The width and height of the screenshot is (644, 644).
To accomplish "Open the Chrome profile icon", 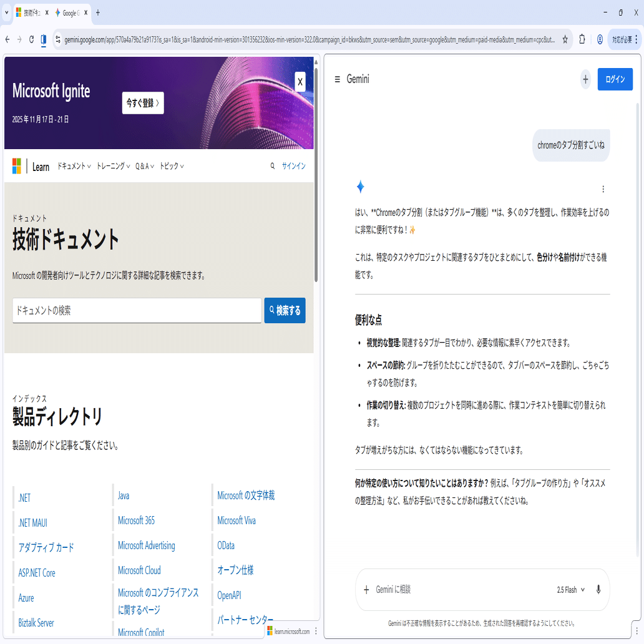I will pos(600,39).
